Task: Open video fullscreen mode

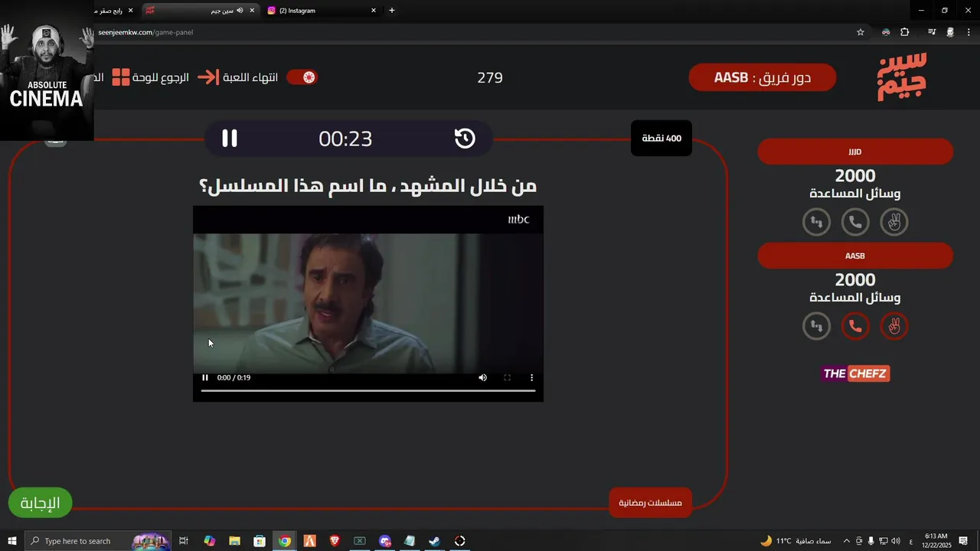Action: (507, 377)
